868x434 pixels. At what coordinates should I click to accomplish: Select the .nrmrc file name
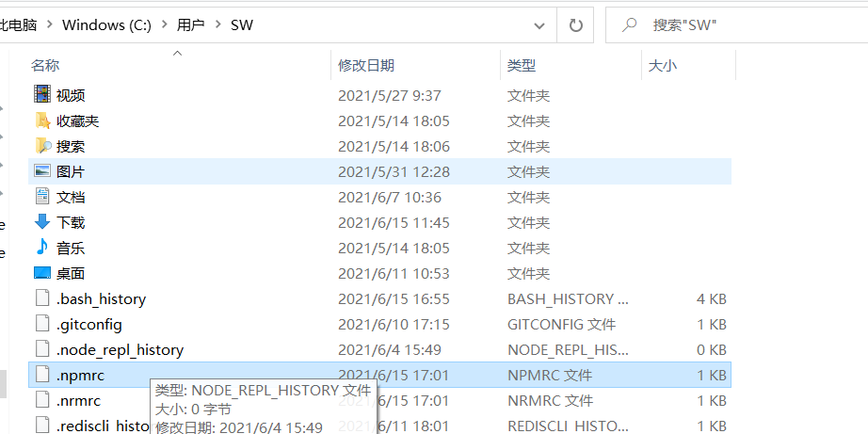(78, 401)
